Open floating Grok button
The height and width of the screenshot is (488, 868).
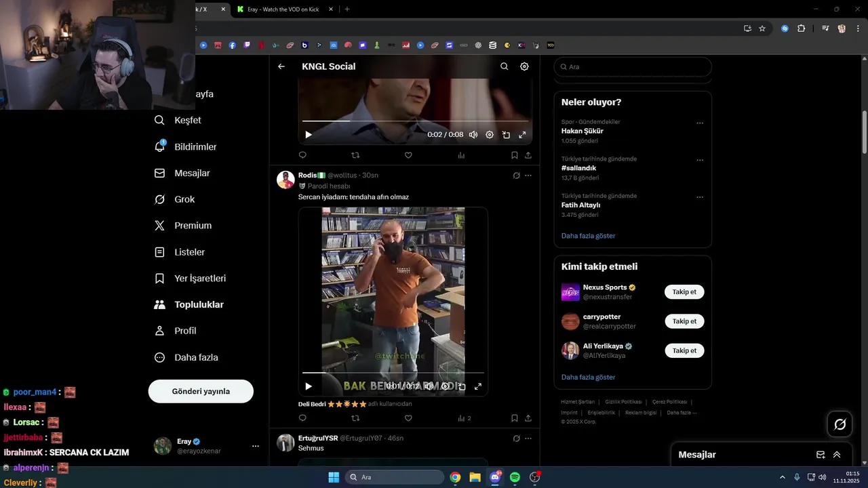pyautogui.click(x=840, y=424)
